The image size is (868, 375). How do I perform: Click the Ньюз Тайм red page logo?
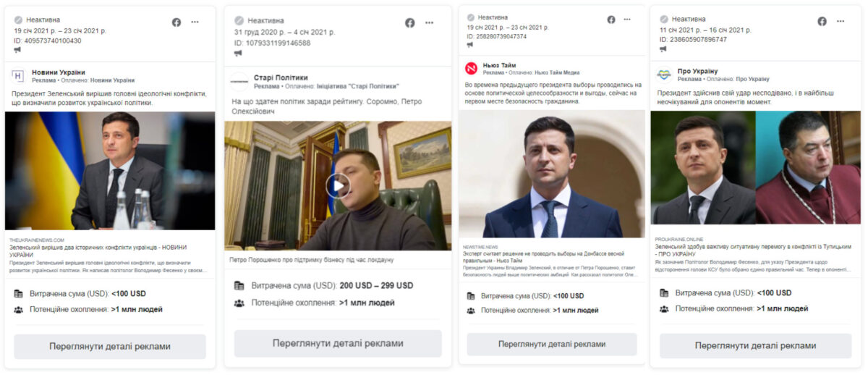click(x=472, y=69)
